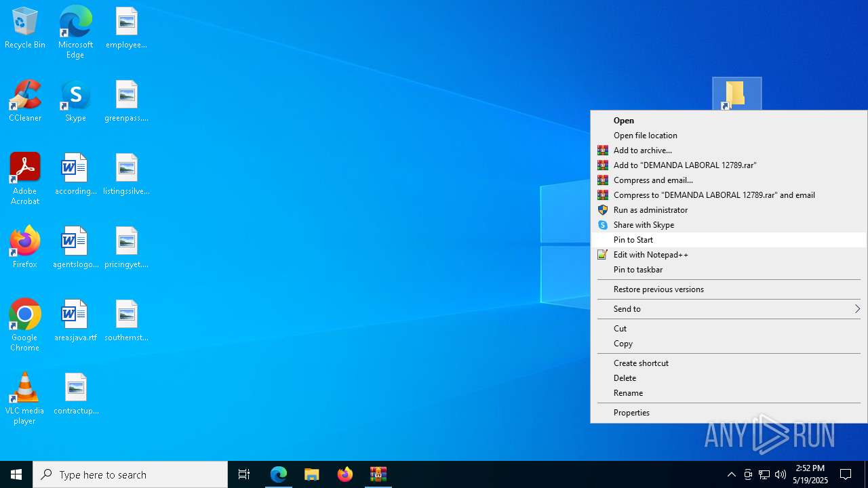Choose Rename from the context menu
The height and width of the screenshot is (488, 868).
(x=729, y=393)
